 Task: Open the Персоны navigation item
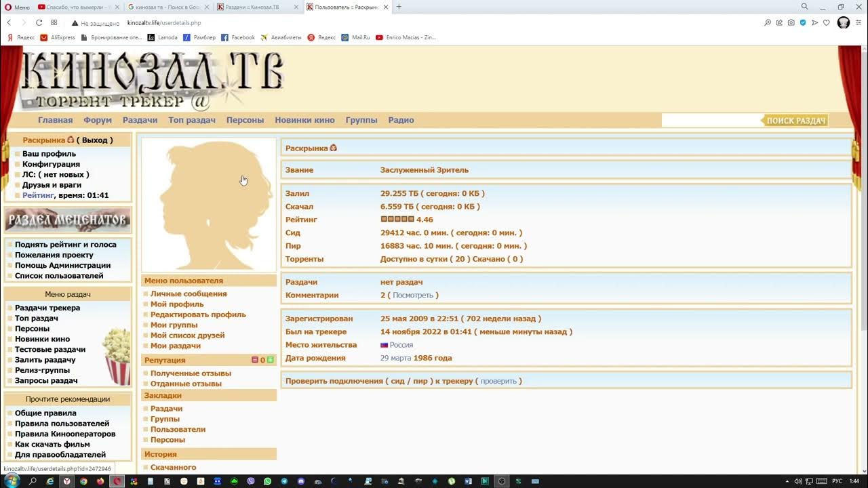245,120
